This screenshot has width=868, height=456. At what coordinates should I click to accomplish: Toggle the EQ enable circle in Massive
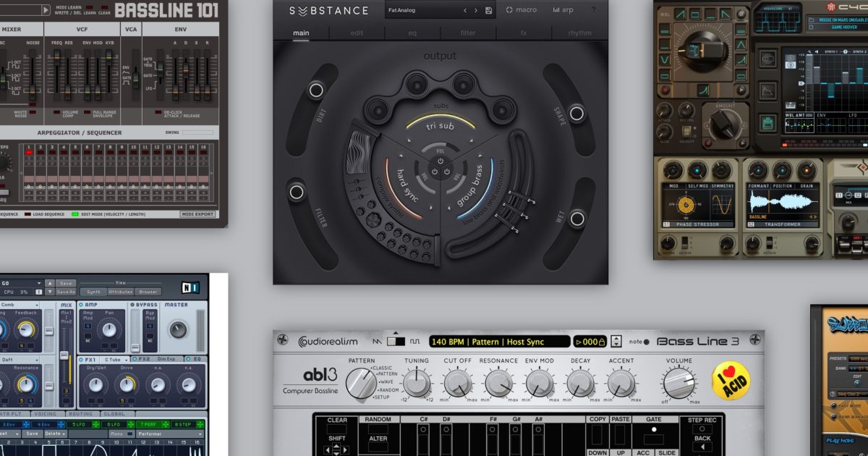click(189, 358)
